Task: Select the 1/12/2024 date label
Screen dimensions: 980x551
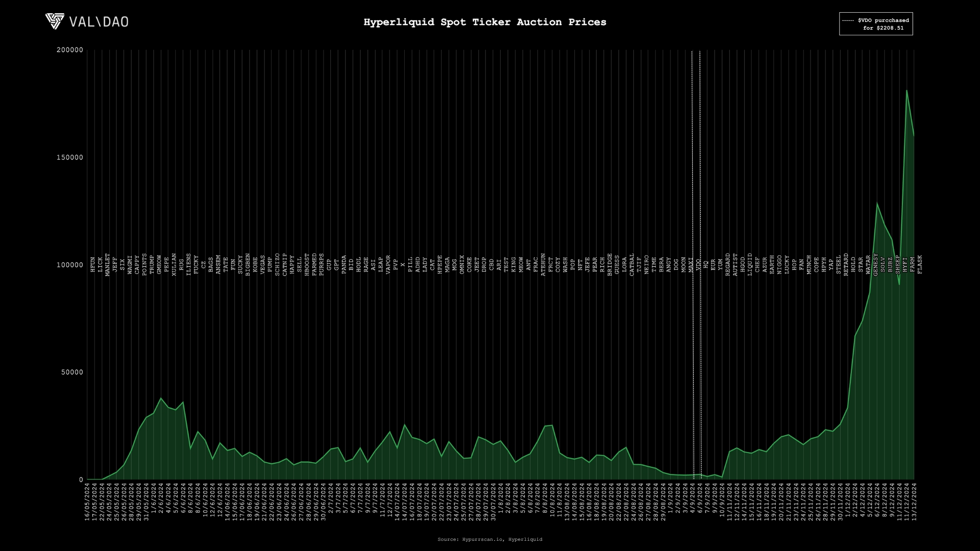Action: [x=848, y=500]
